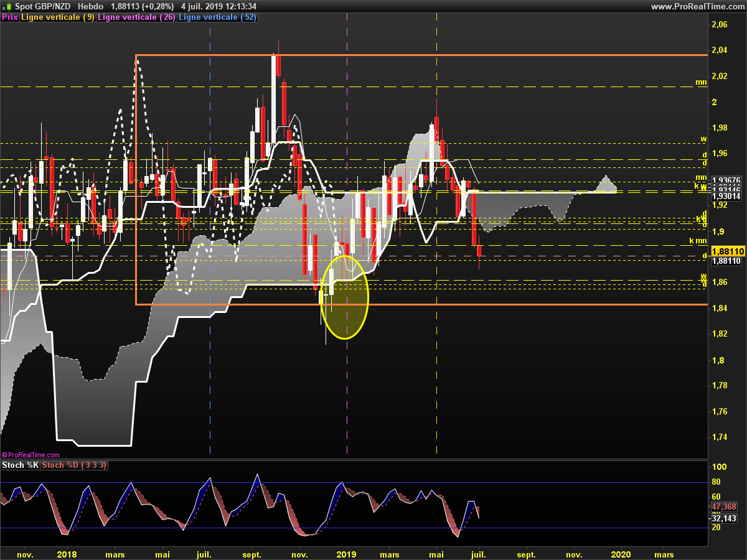Click the Stoch %K indicator label
The width and height of the screenshot is (747, 560).
20,465
